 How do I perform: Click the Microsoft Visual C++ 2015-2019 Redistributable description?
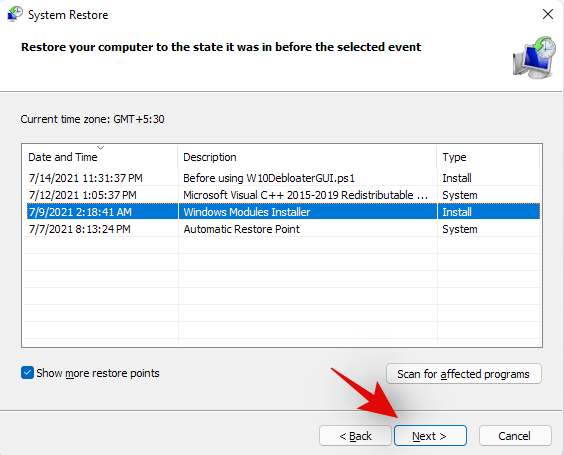point(305,195)
